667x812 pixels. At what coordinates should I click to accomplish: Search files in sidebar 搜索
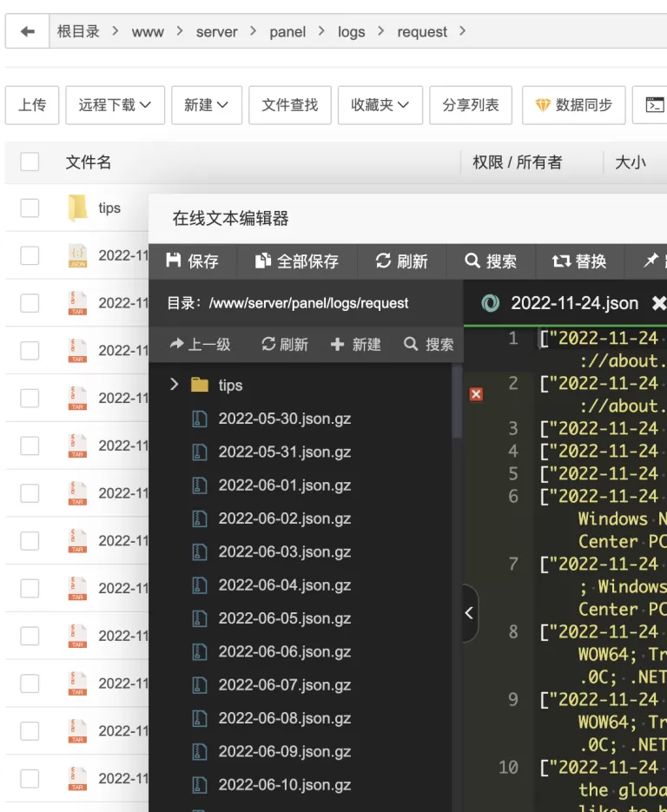pos(429,344)
